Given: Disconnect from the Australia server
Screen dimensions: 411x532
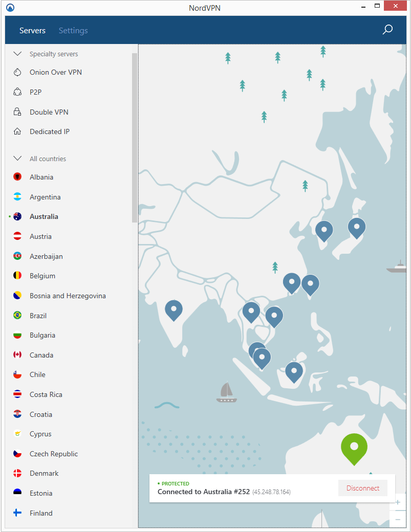Looking at the screenshot, I should (363, 488).
